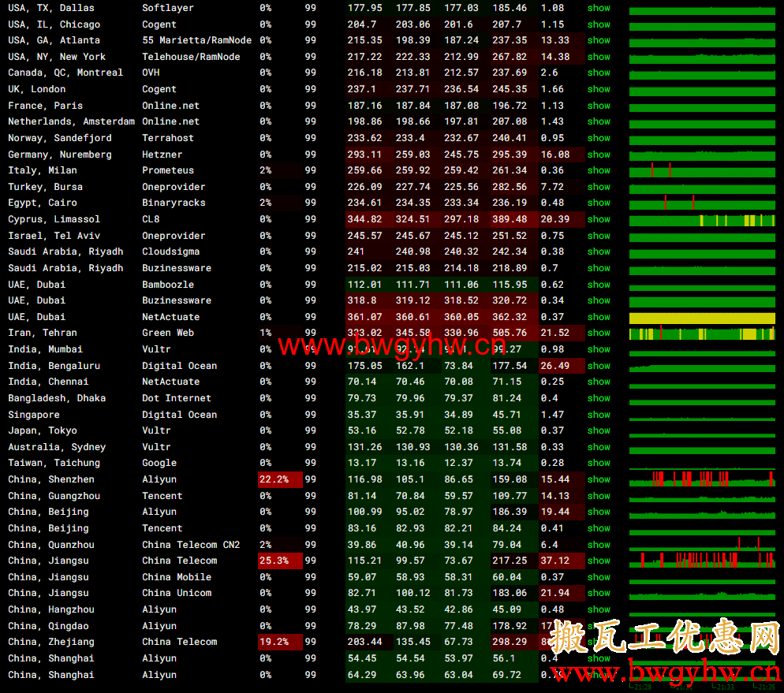
Task: Open show link for India, Chennai
Action: point(599,382)
